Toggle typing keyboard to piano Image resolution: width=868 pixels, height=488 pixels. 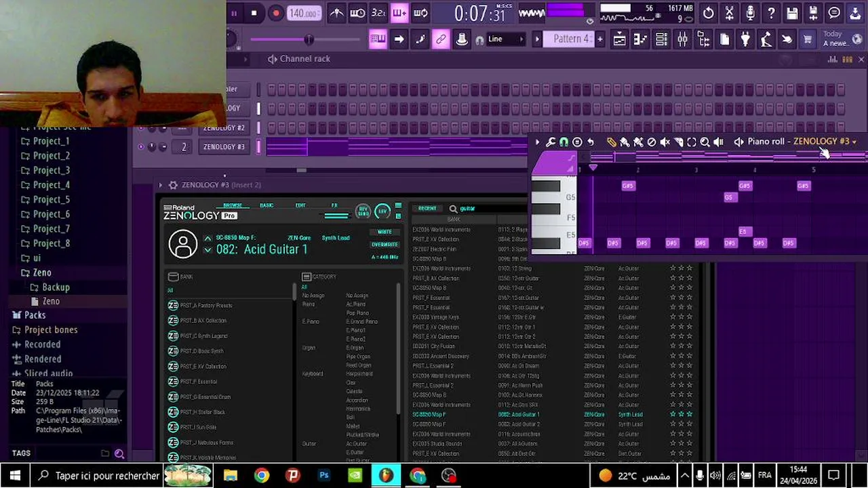tap(378, 39)
